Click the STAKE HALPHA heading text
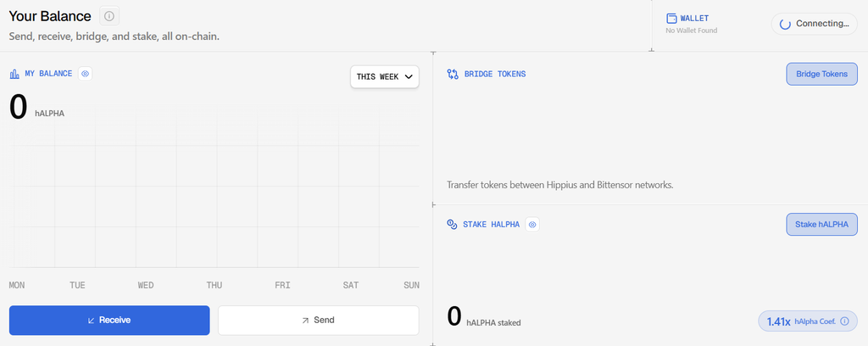 tap(491, 224)
